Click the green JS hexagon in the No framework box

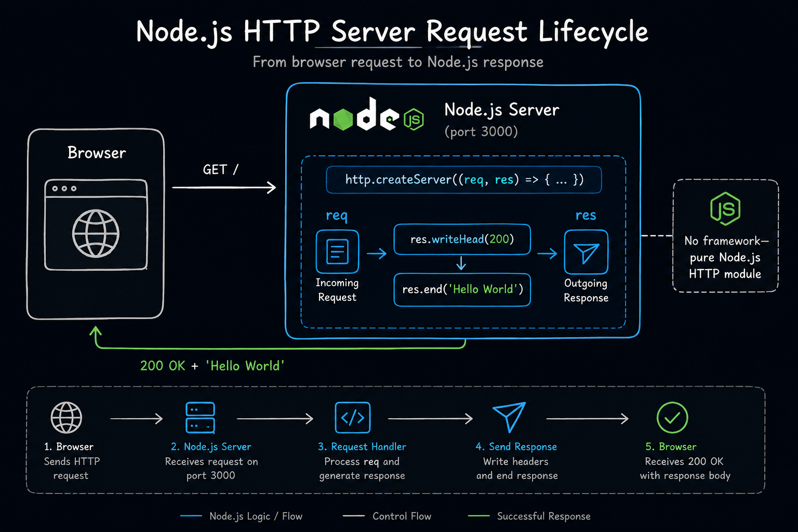point(725,208)
